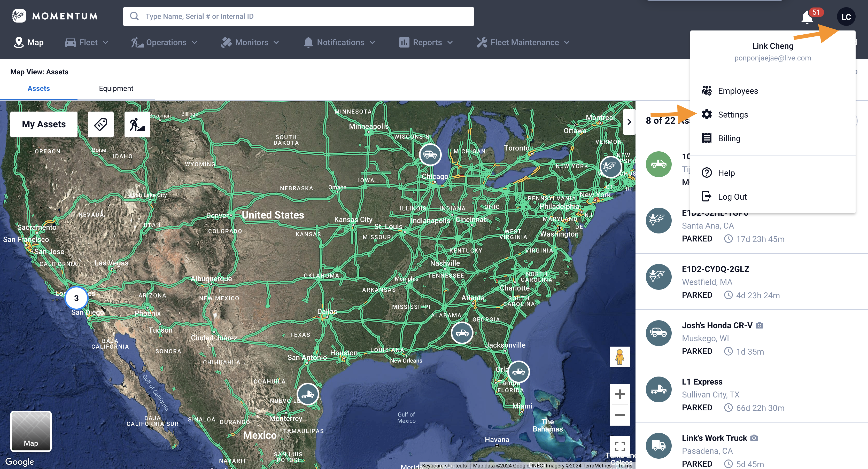Switch to the Assets tab
The width and height of the screenshot is (868, 469).
pos(38,89)
